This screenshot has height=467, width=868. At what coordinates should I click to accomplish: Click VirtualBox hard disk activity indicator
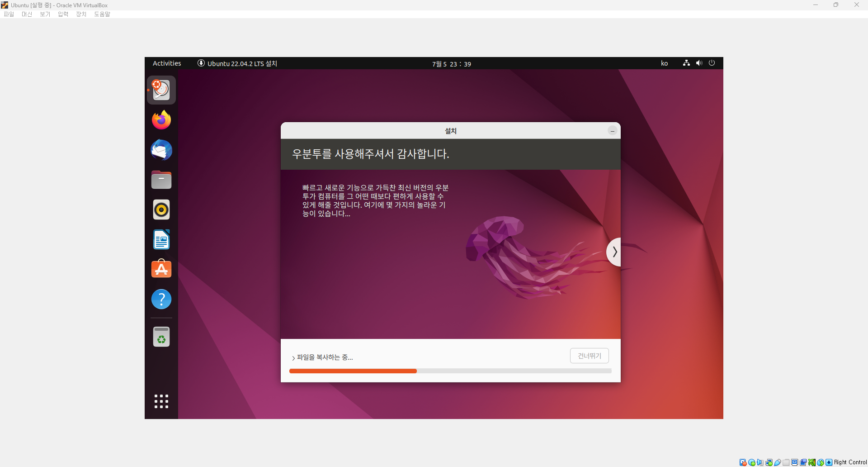click(x=743, y=462)
